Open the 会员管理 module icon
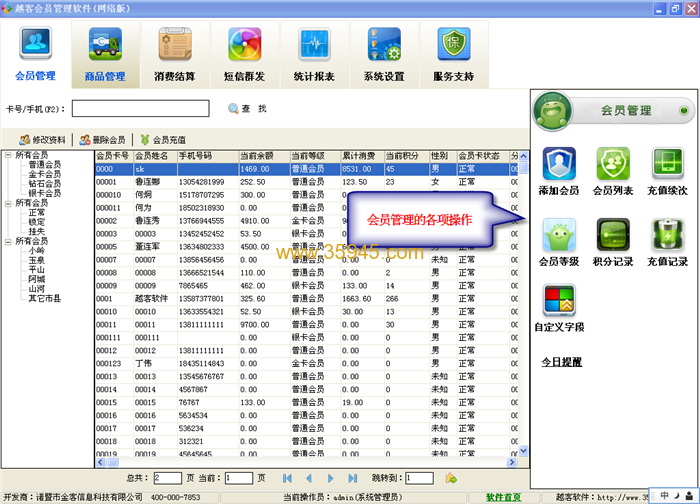The width and height of the screenshot is (700, 504). pos(35,43)
